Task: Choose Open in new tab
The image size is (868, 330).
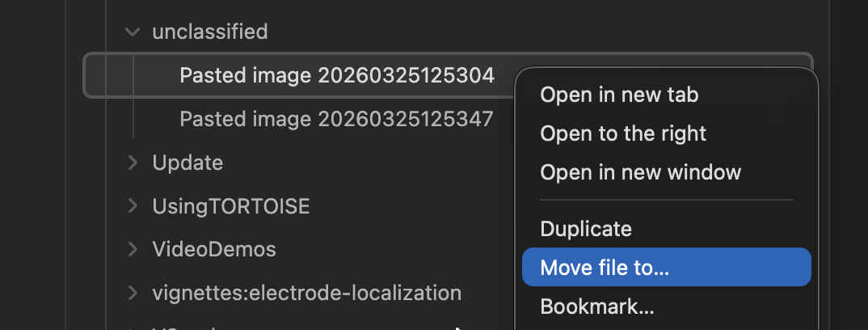Action: pyautogui.click(x=619, y=95)
